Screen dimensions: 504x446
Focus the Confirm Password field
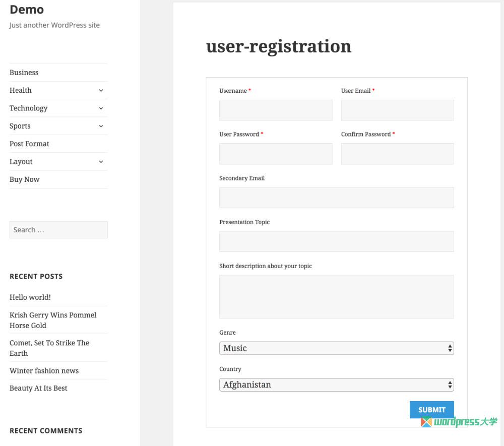397,154
